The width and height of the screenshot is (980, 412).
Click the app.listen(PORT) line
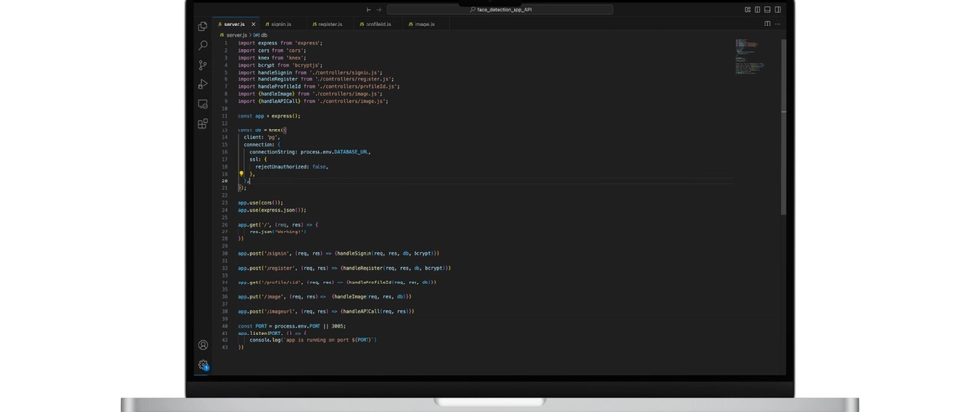point(273,334)
